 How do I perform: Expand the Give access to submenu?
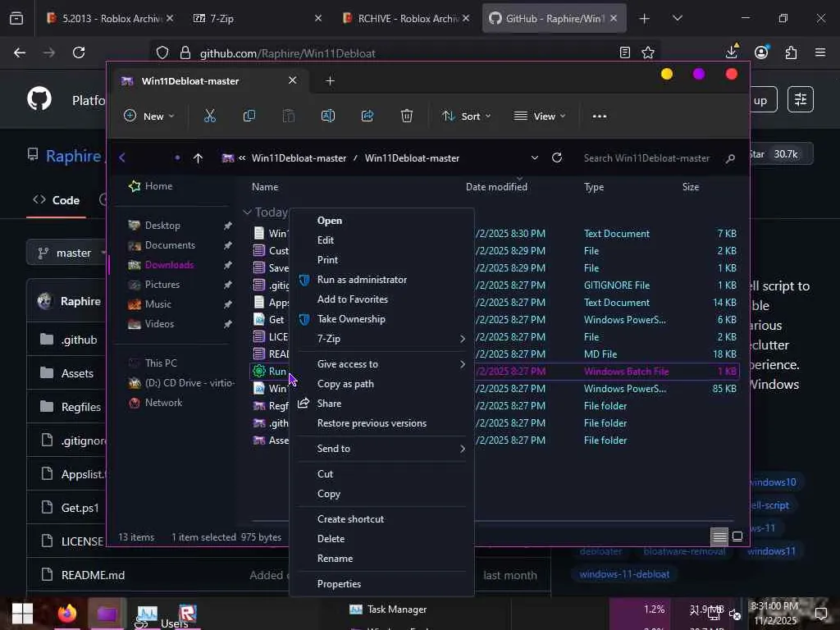[x=382, y=363]
